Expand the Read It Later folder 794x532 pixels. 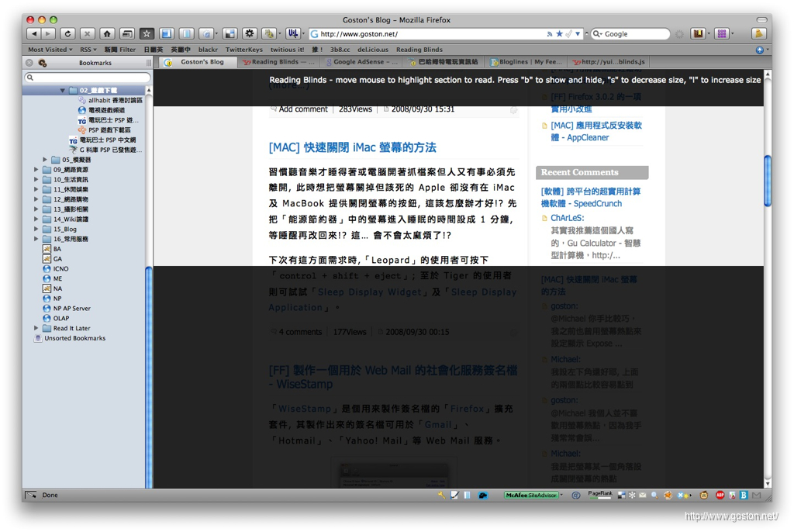click(x=36, y=328)
